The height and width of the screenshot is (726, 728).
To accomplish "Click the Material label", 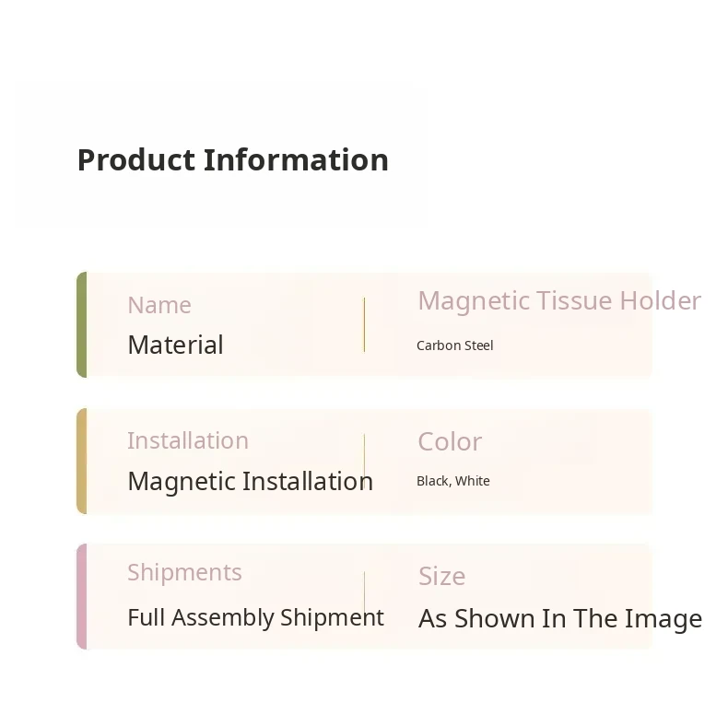I will (175, 345).
